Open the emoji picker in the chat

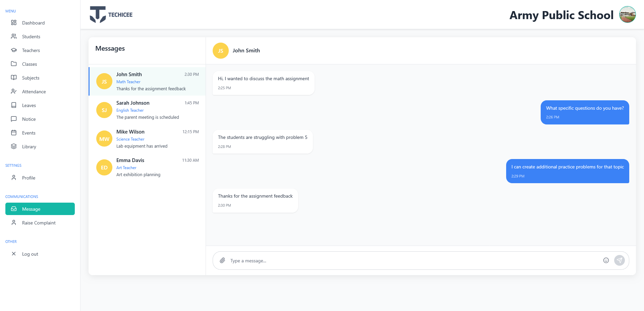[x=606, y=260]
